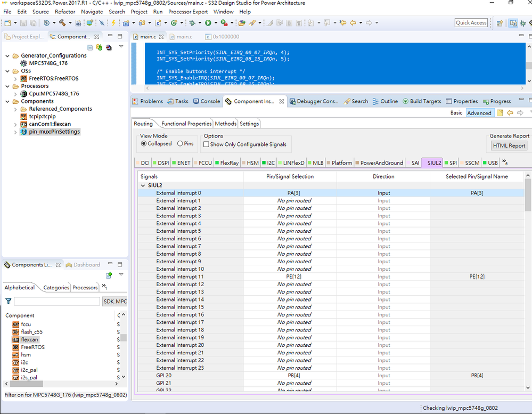This screenshot has height=414, width=532.
Task: Select the Collapsed view mode radio button
Action: 144,144
